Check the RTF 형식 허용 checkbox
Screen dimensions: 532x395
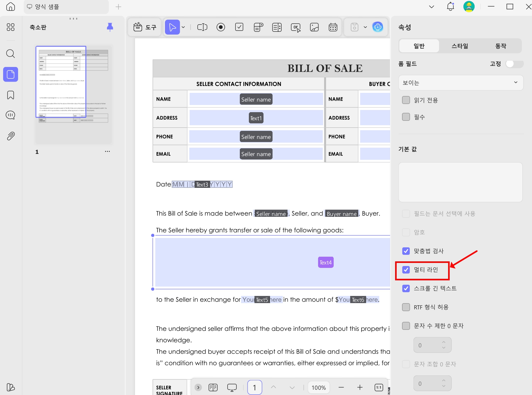point(406,307)
